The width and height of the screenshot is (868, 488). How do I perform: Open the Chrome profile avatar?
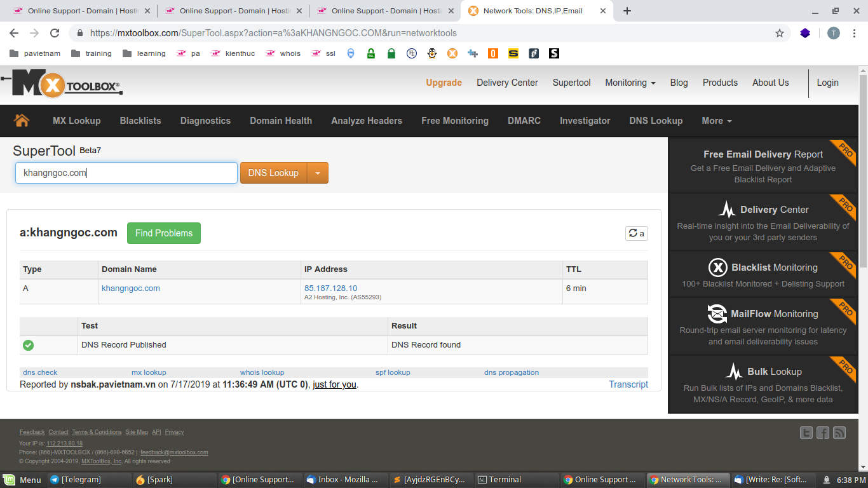pyautogui.click(x=834, y=33)
